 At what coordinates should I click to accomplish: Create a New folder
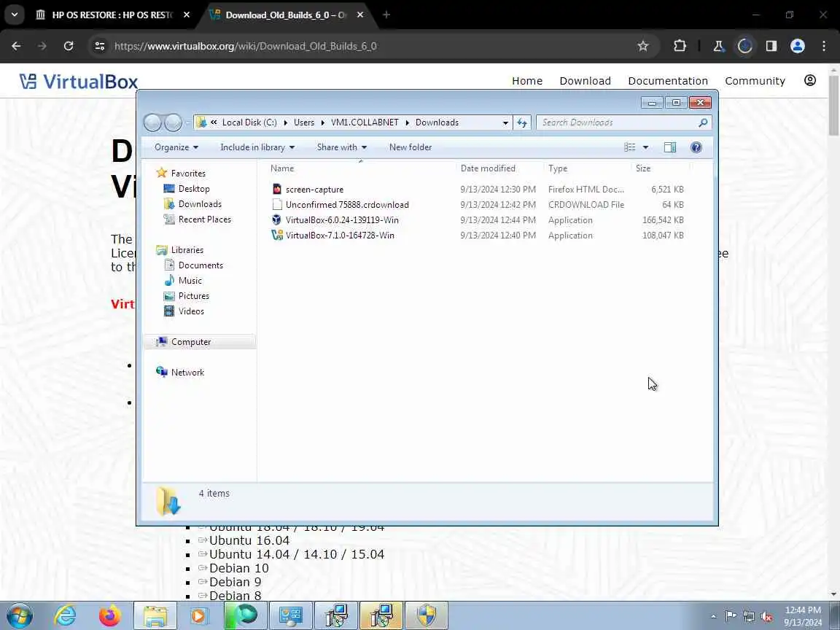tap(411, 147)
